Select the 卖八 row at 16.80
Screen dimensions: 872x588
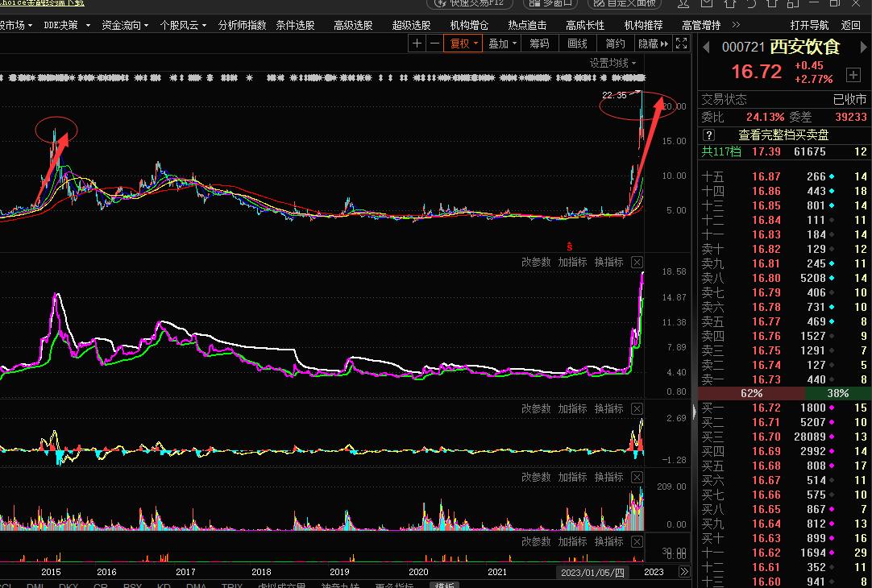[785, 278]
